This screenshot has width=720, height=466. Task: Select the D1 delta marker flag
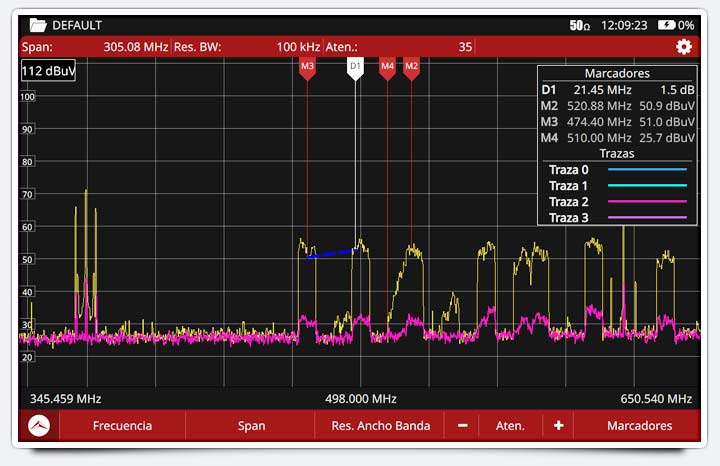point(355,68)
